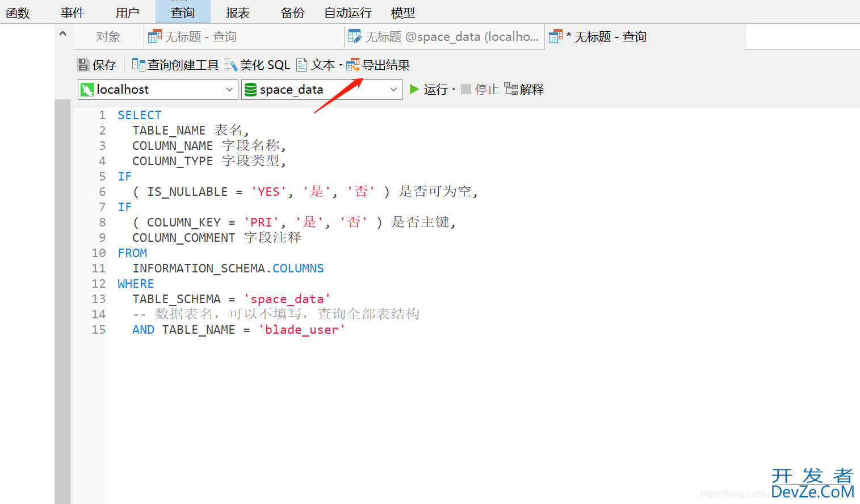This screenshot has width=860, height=504.
Task: Click COLUMN_NAME on line 3
Action: pyautogui.click(x=173, y=145)
